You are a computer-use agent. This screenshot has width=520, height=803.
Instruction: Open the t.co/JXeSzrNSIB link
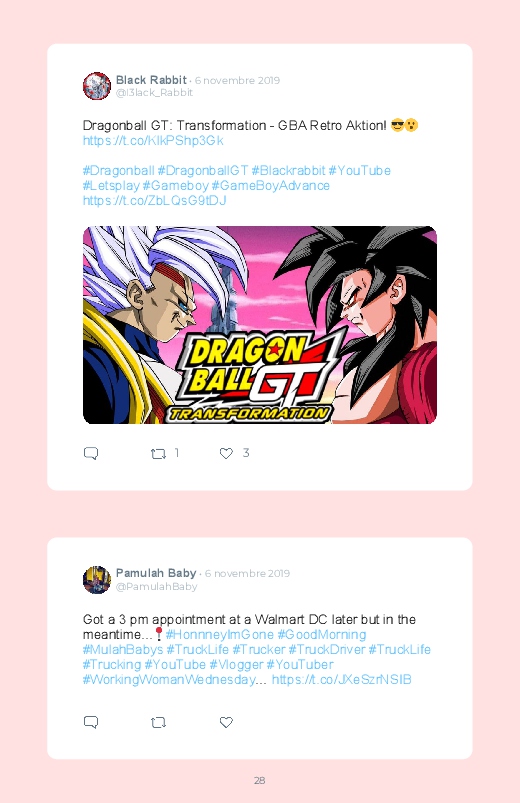341,680
